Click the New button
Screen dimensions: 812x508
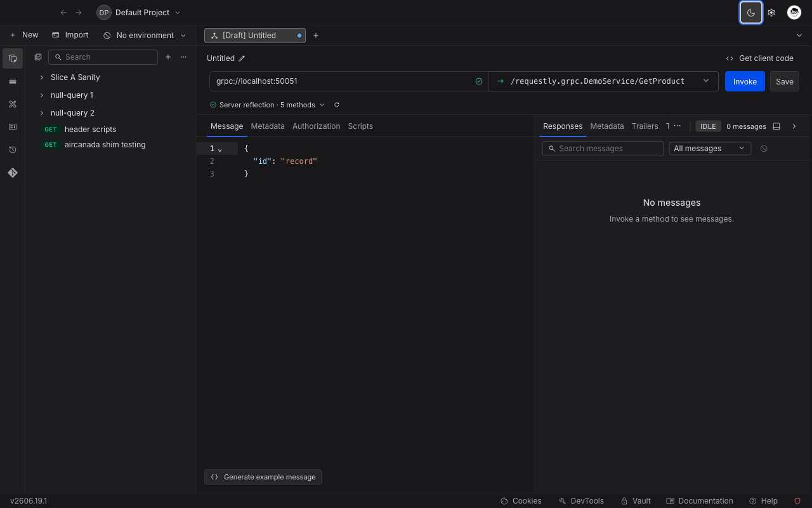click(x=24, y=35)
